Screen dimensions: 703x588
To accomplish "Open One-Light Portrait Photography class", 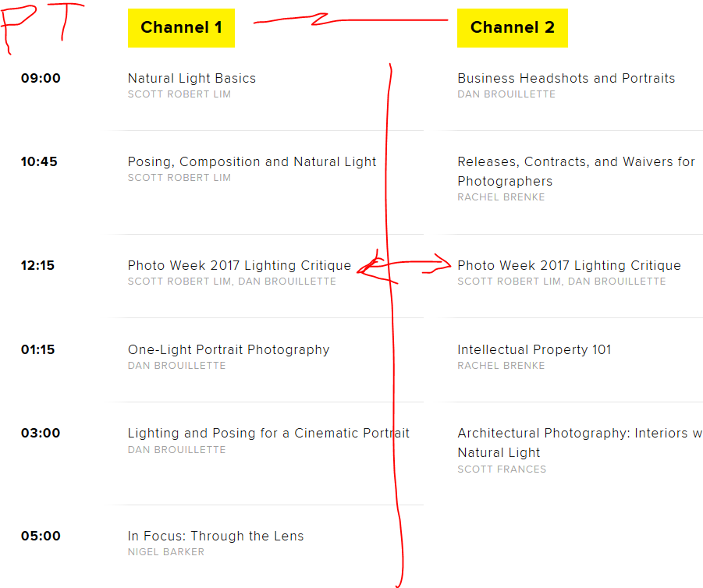I will tap(229, 349).
